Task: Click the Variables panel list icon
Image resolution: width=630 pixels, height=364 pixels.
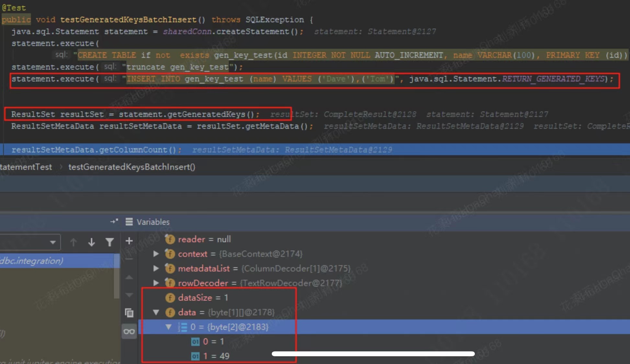Action: [x=129, y=222]
